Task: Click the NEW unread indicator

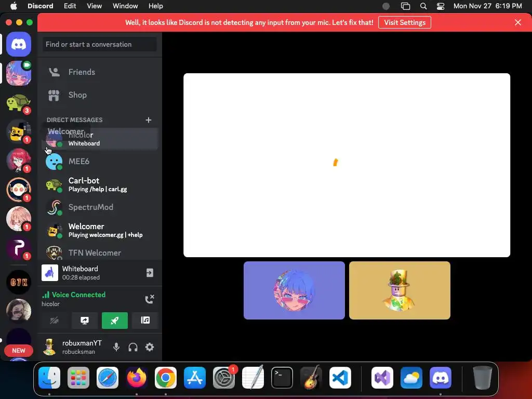Action: pyautogui.click(x=19, y=351)
